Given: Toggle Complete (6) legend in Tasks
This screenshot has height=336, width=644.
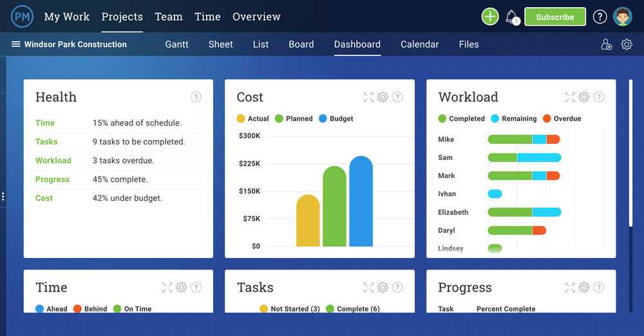Looking at the screenshot, I should [353, 309].
